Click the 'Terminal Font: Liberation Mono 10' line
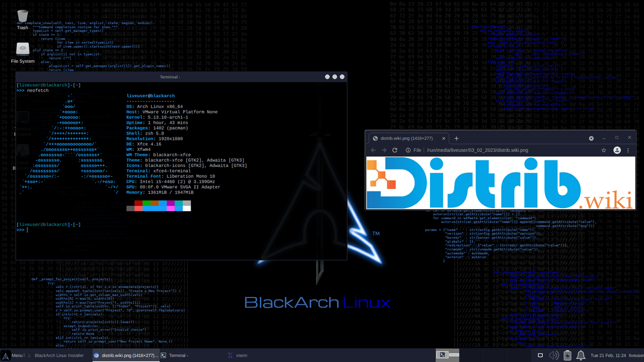The image size is (644, 362). (171, 176)
